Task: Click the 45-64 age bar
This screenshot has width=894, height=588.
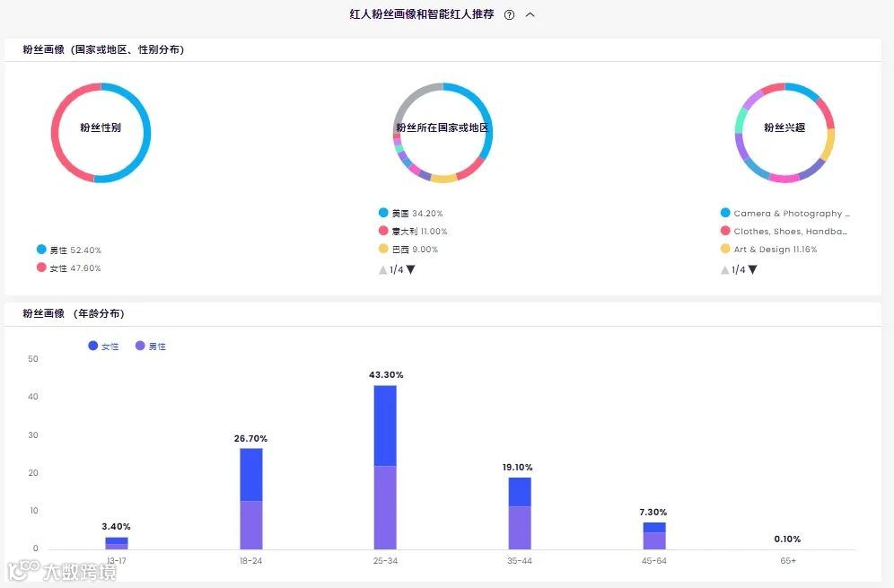Action: 654,536
